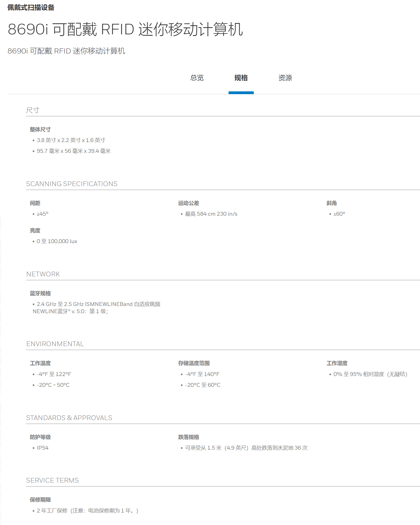Click the 工作温度 label
This screenshot has height=525, width=420.
click(x=40, y=363)
